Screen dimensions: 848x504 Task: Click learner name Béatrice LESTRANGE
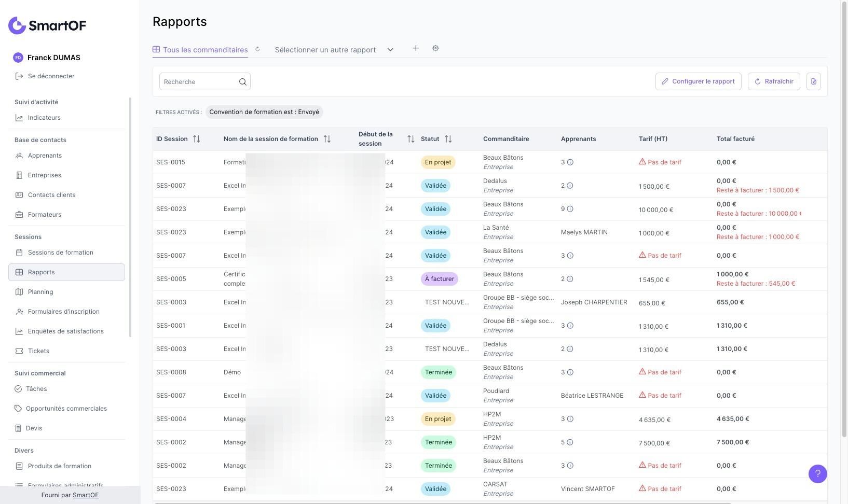point(592,396)
